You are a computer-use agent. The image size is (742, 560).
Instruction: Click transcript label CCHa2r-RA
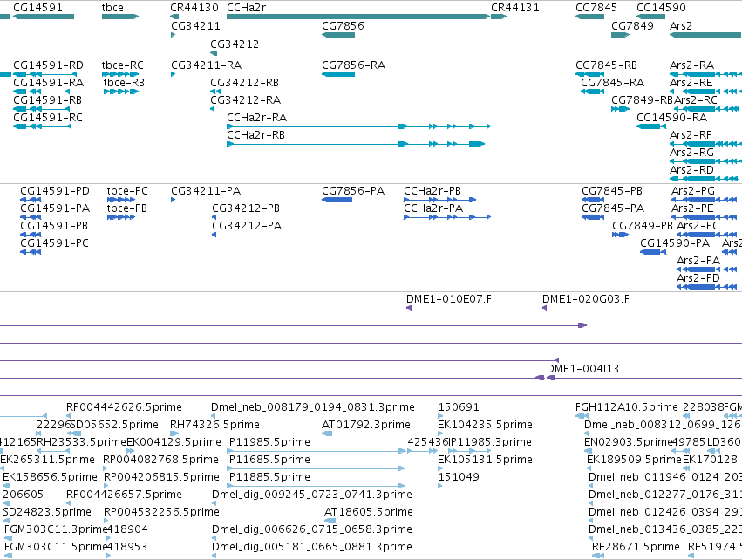point(257,118)
